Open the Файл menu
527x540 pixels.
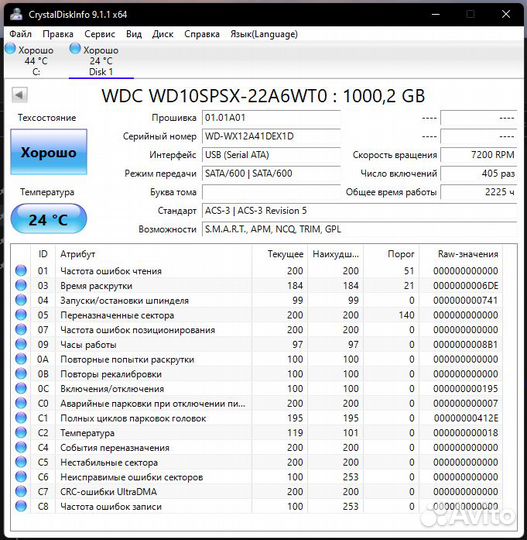click(20, 34)
